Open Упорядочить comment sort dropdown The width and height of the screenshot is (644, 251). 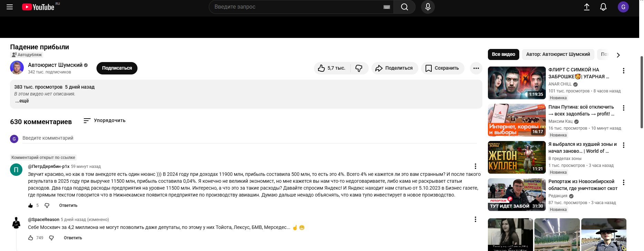point(104,120)
